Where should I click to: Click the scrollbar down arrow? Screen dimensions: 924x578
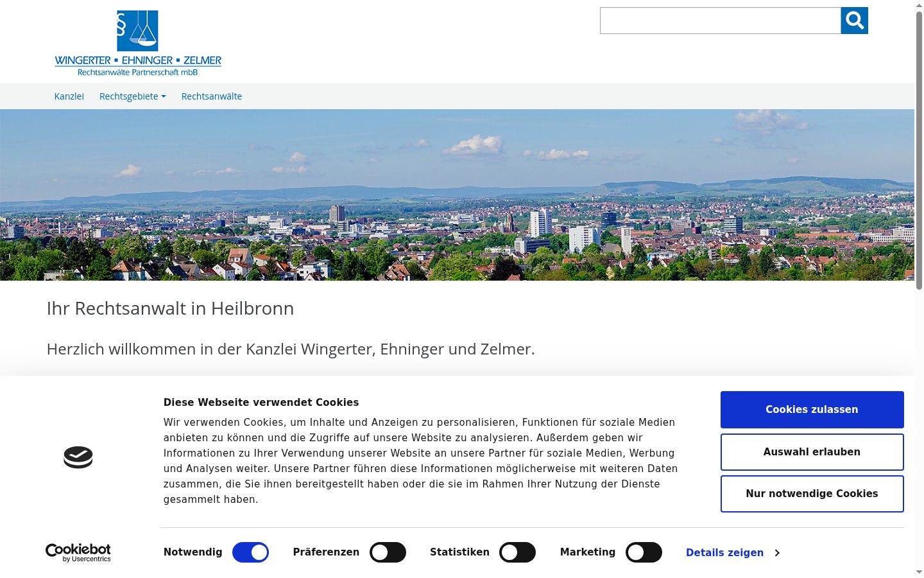click(919, 572)
